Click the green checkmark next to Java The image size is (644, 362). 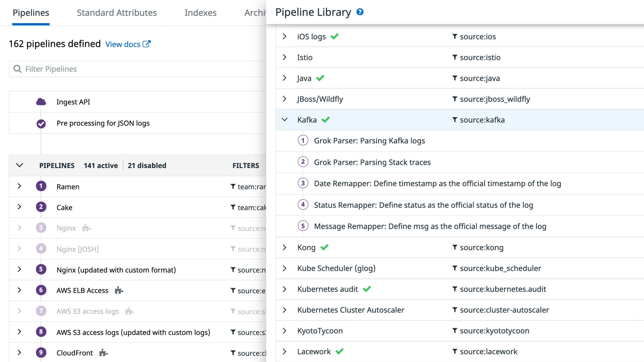tap(320, 78)
